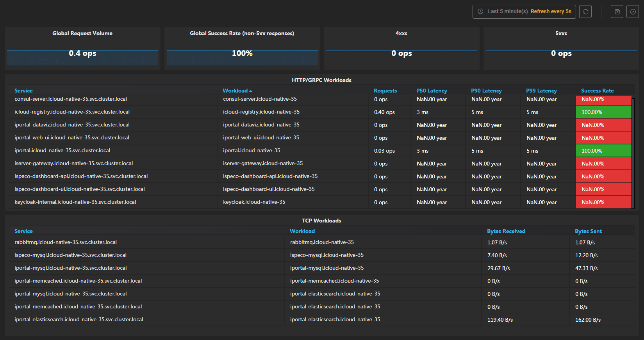The width and height of the screenshot is (644, 340).
Task: Change the Refresh every 5s interval
Action: (551, 12)
